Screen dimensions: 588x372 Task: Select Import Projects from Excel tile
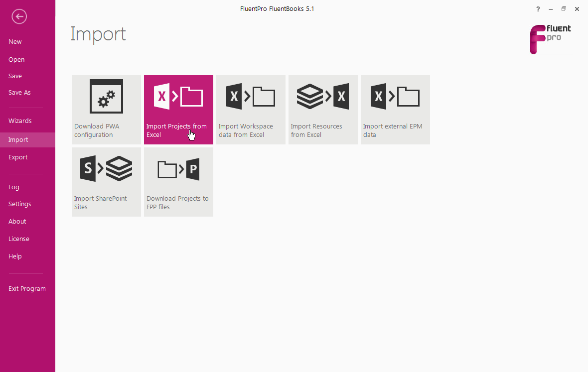(x=178, y=110)
